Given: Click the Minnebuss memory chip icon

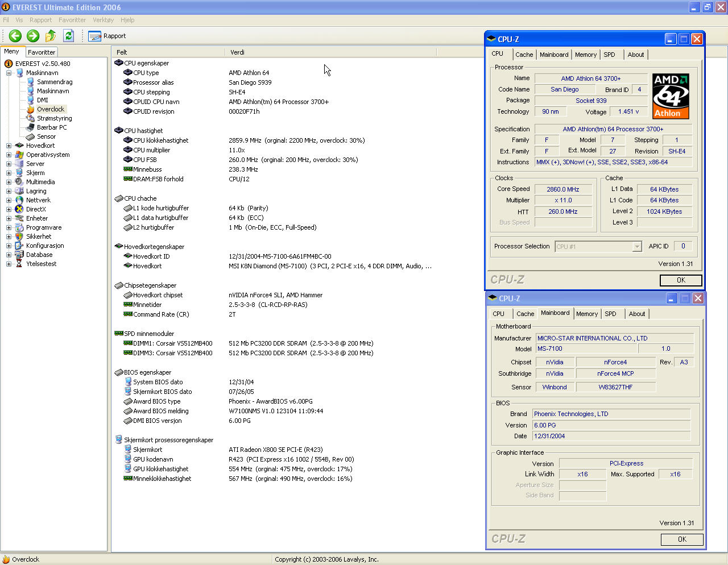Looking at the screenshot, I should pyautogui.click(x=128, y=169).
